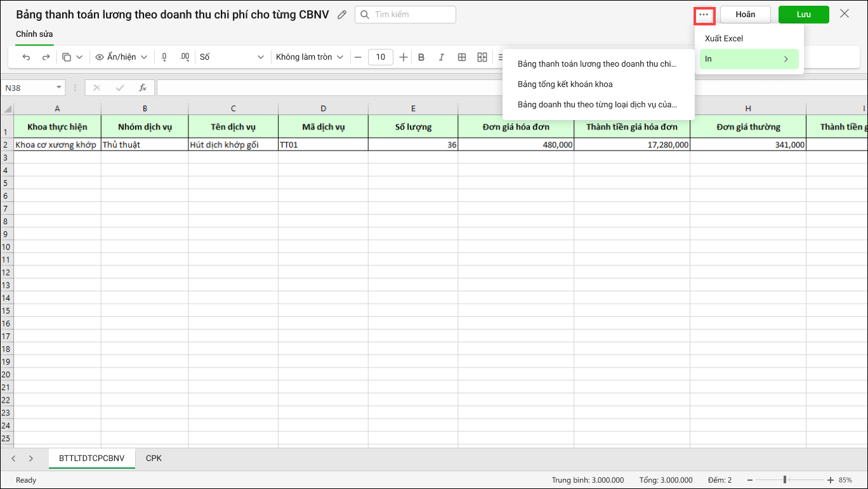
Task: Choose Bảng tổng kết khoán khoa print option
Action: click(565, 84)
